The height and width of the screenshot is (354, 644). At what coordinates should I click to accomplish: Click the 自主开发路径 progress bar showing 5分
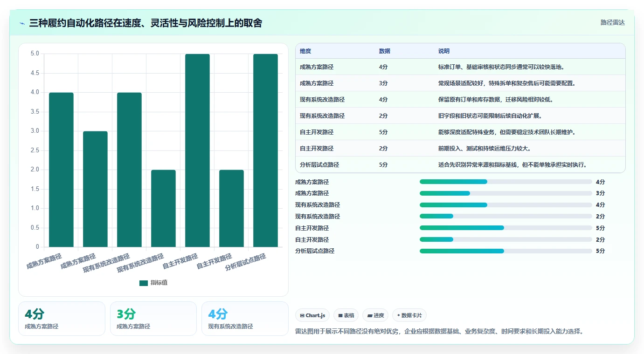(506, 228)
